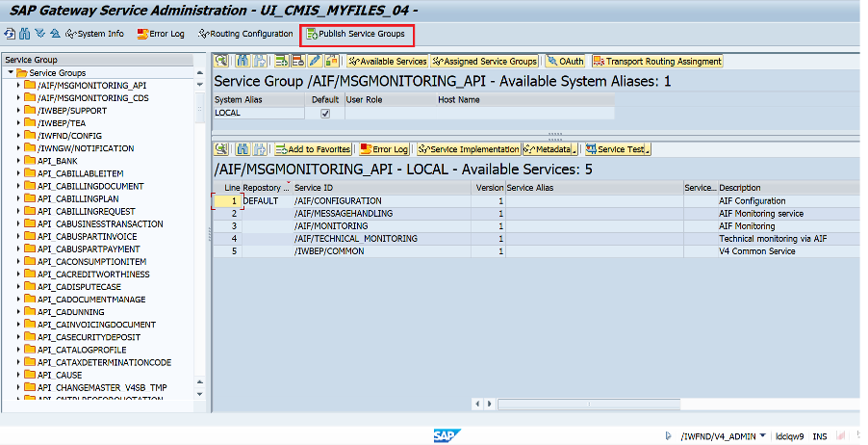Click tree scrollbar up arrow at top

pos(200,73)
